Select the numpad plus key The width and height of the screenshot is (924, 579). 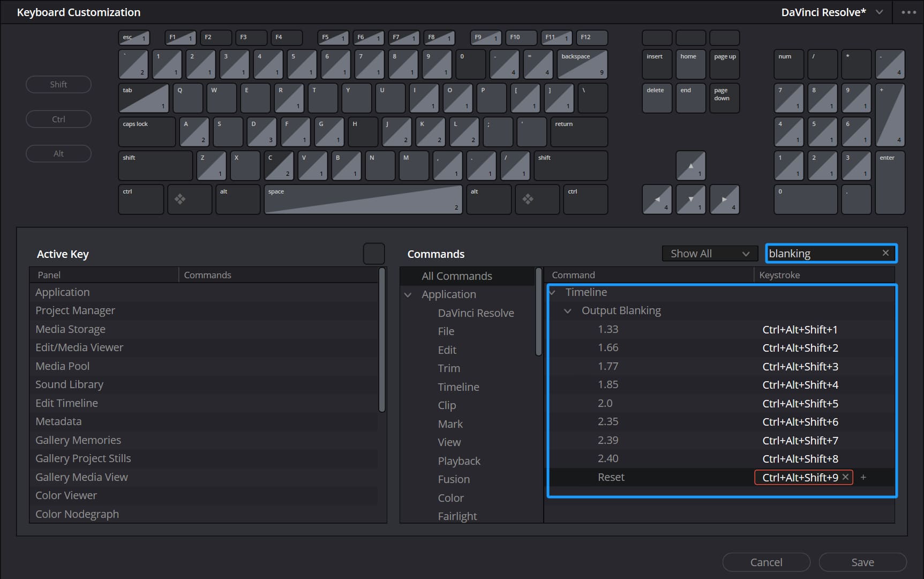pos(890,115)
